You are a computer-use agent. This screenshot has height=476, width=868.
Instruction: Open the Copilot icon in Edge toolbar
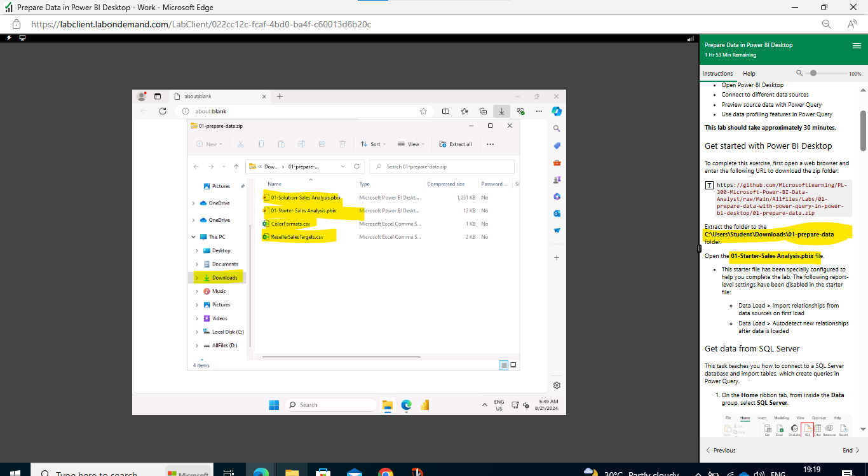point(557,111)
